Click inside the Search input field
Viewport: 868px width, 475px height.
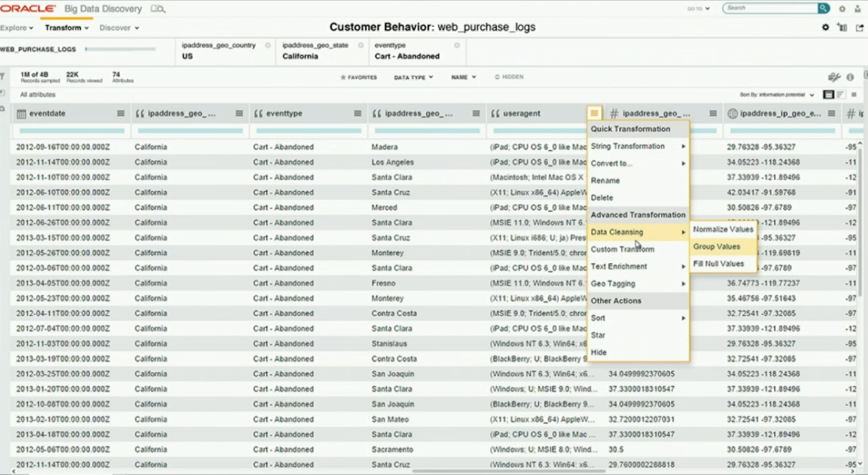click(x=770, y=8)
